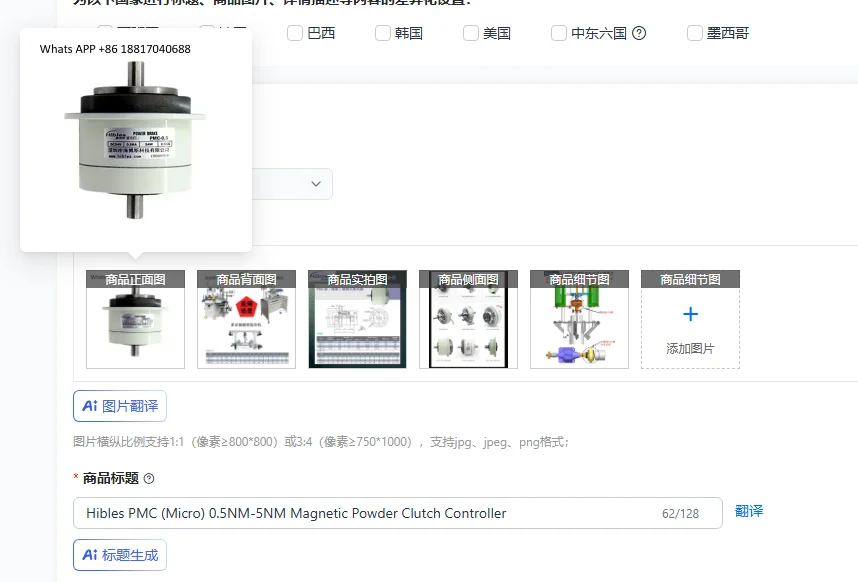Click the question mark next to 中东六国
The image size is (858, 582).
[x=637, y=33]
